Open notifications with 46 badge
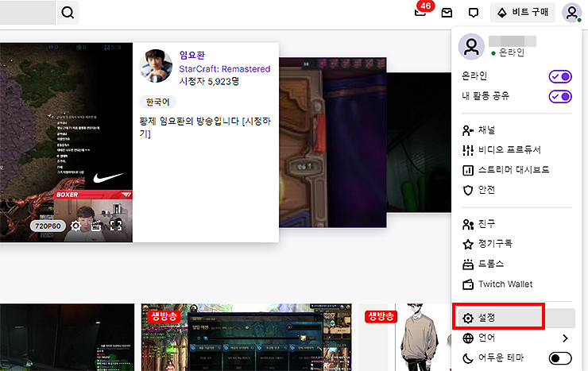This screenshot has width=588, height=371. click(421, 13)
